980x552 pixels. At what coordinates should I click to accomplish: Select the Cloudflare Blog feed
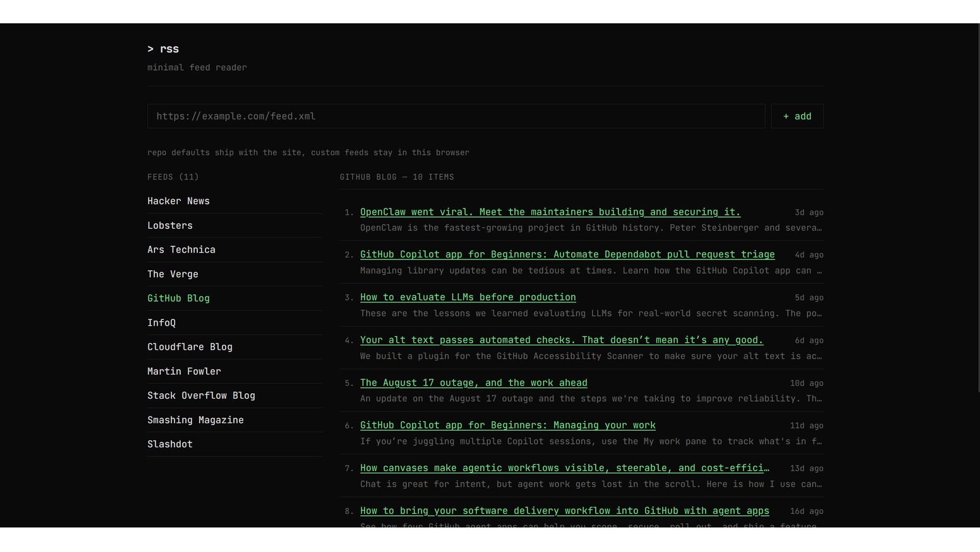190,347
